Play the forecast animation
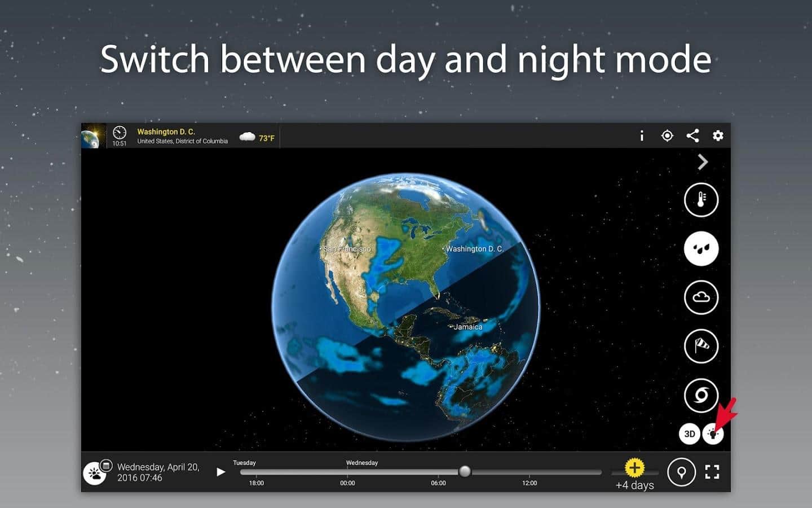This screenshot has height=508, width=812. click(x=221, y=472)
